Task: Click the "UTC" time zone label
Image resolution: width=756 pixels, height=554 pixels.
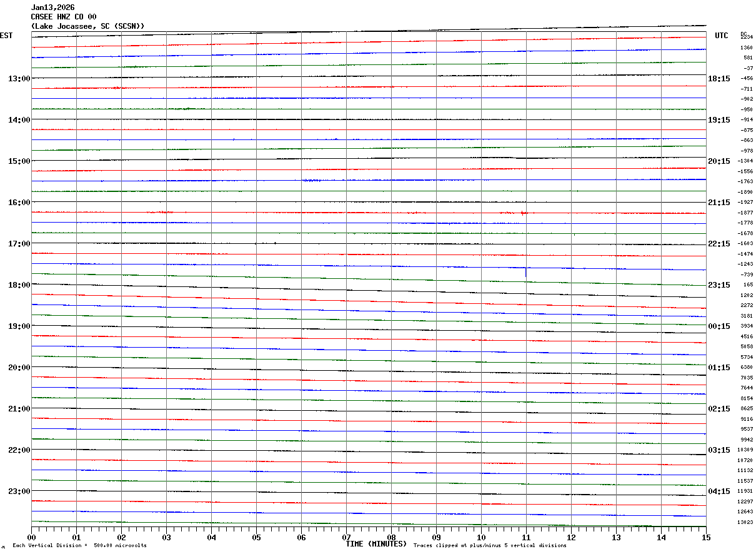Action: click(x=722, y=36)
